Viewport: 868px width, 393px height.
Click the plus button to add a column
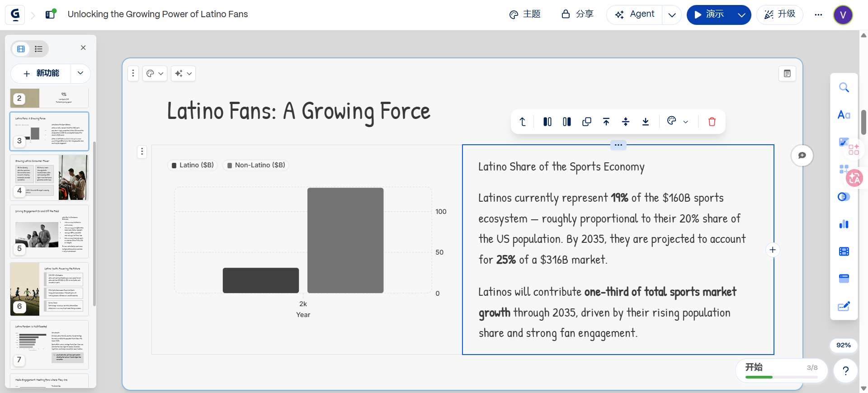tap(773, 250)
